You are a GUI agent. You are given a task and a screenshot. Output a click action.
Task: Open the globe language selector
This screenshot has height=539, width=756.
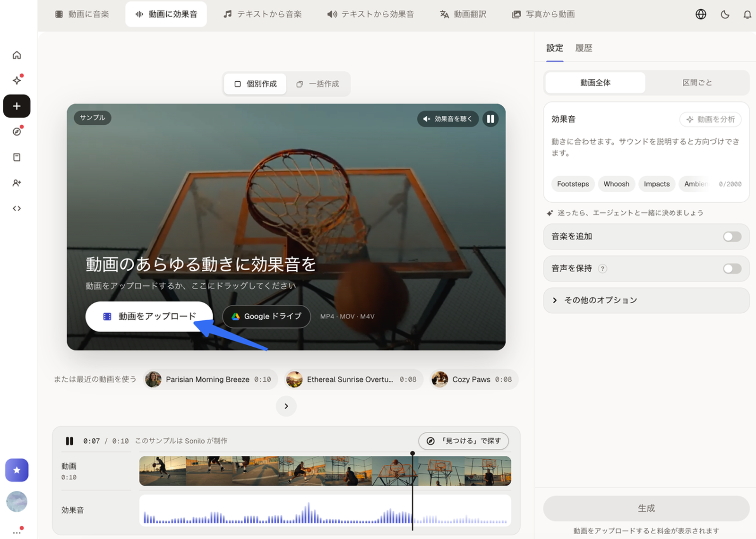[x=701, y=14]
